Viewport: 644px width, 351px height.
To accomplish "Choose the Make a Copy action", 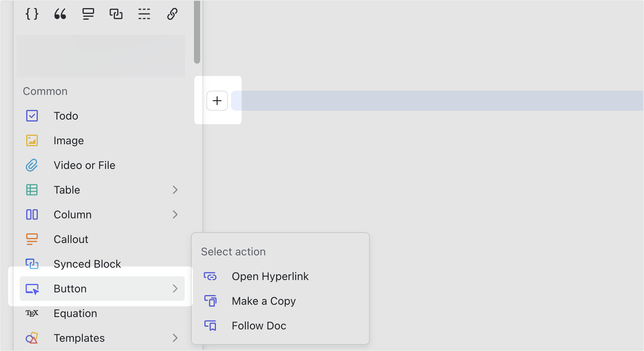I will pyautogui.click(x=280, y=301).
